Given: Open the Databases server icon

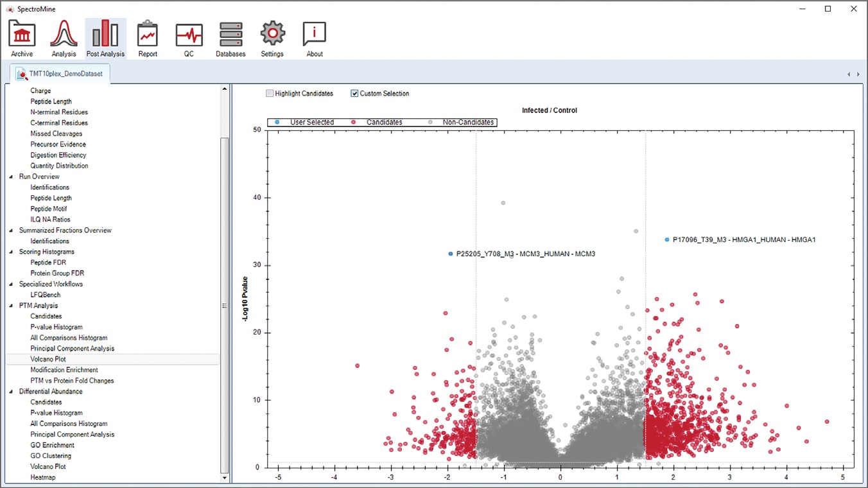Looking at the screenshot, I should 230,39.
